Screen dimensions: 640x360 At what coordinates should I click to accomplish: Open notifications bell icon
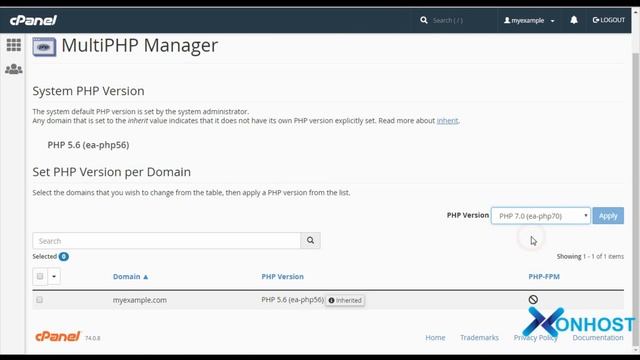573,20
